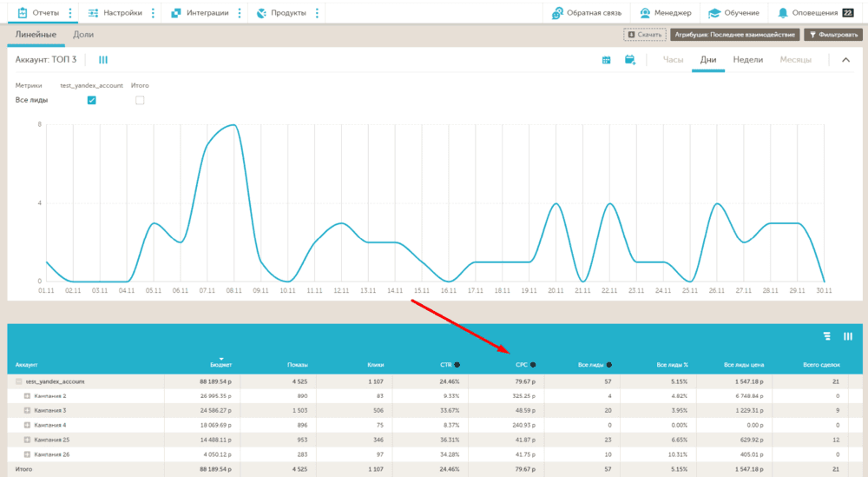
Task: Uncheck the test_yandex_account checkbox for Все лиды
Action: coord(92,100)
